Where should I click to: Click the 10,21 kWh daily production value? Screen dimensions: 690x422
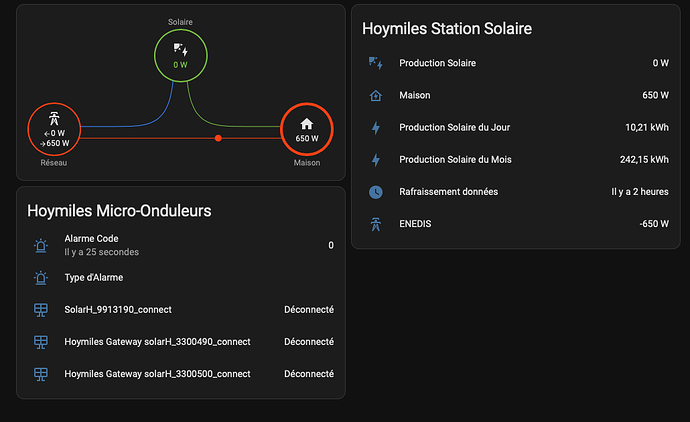(647, 128)
